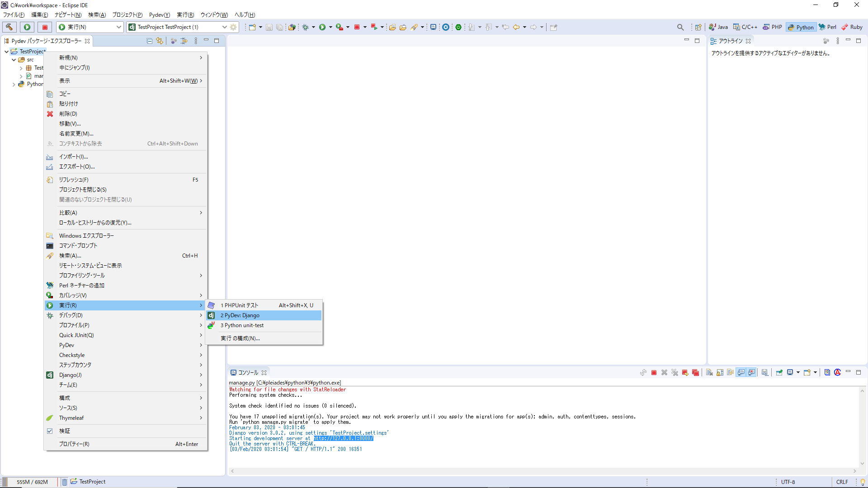Open the Pydev(Y) menu in the menu bar

click(159, 14)
